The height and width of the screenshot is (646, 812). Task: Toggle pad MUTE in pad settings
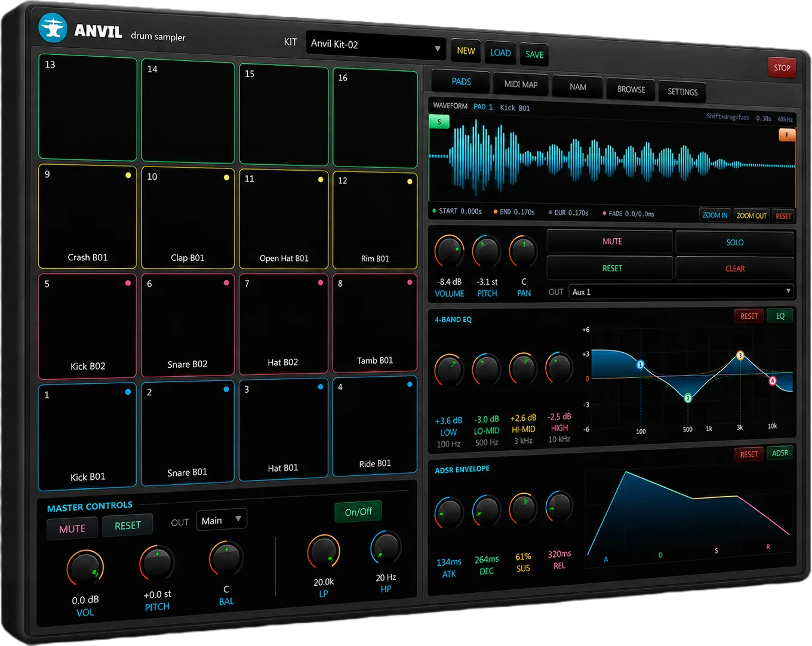610,241
